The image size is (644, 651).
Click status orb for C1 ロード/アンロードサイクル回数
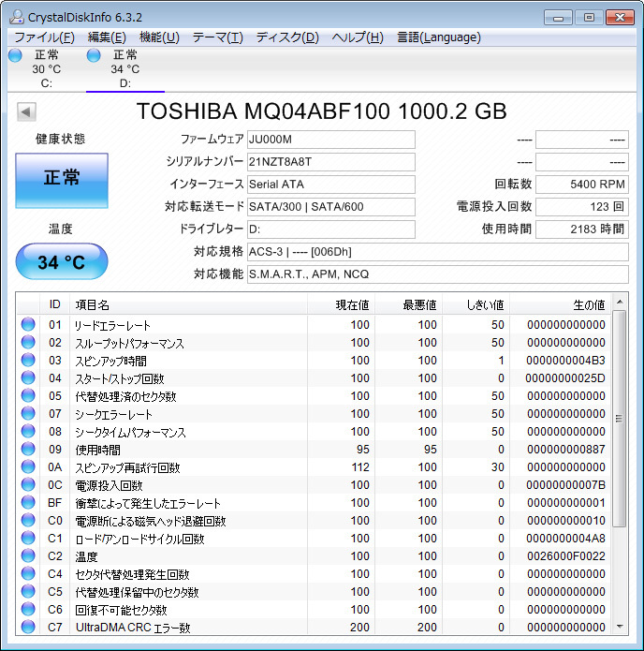tap(28, 538)
